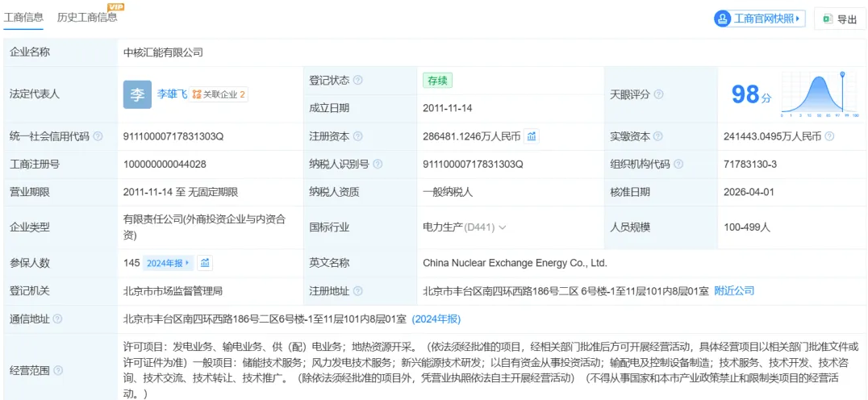This screenshot has width=868, height=400.
Task: Click the 导出 export button
Action: [840, 19]
